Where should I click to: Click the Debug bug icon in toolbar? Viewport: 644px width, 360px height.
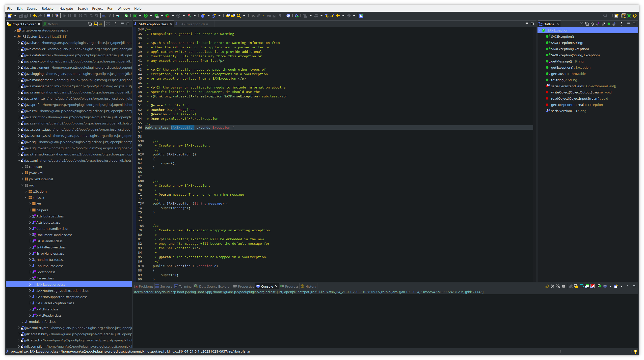(135, 16)
